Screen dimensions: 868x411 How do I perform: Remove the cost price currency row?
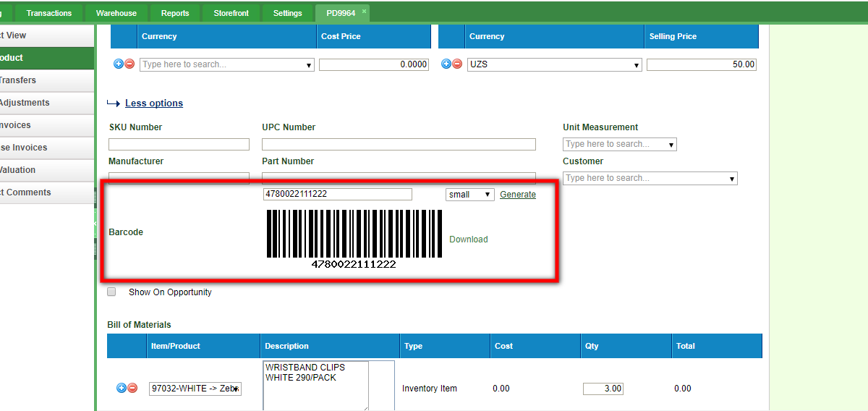[x=129, y=64]
